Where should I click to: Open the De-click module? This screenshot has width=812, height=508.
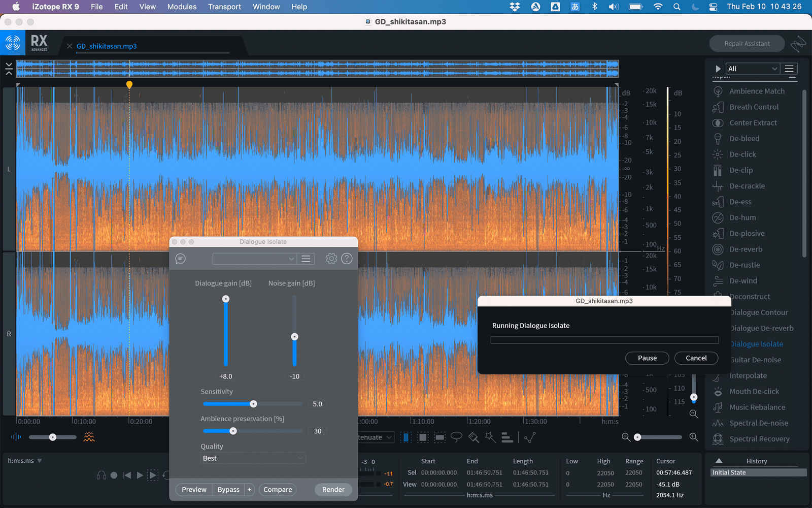(x=735, y=154)
